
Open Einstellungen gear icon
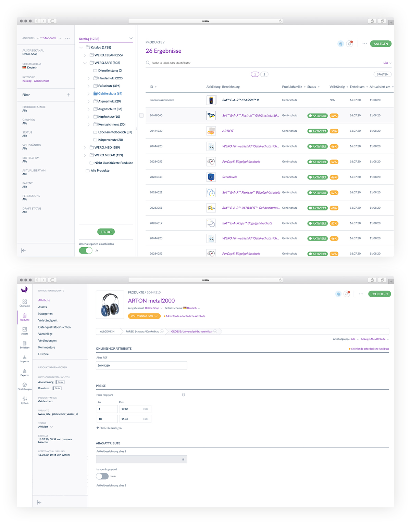25,386
